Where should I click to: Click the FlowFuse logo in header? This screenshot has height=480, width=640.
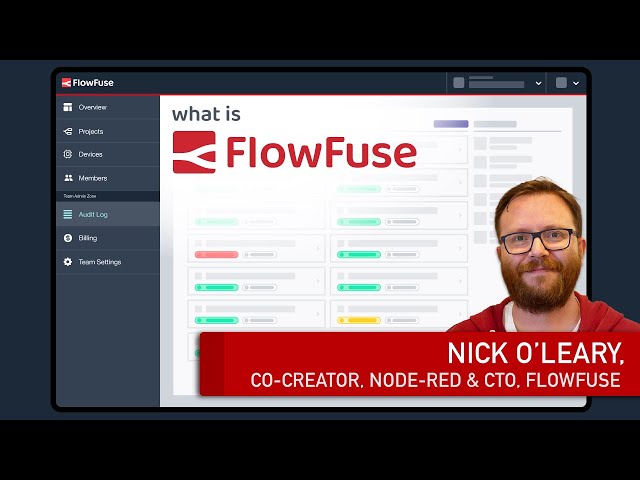coord(88,83)
